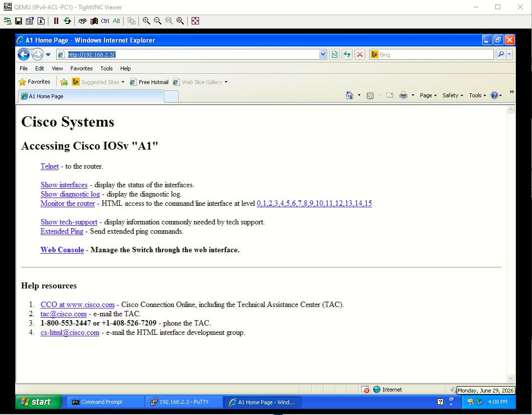Click VNC auto-zoom icon
The image size is (532, 415).
coord(180,21)
